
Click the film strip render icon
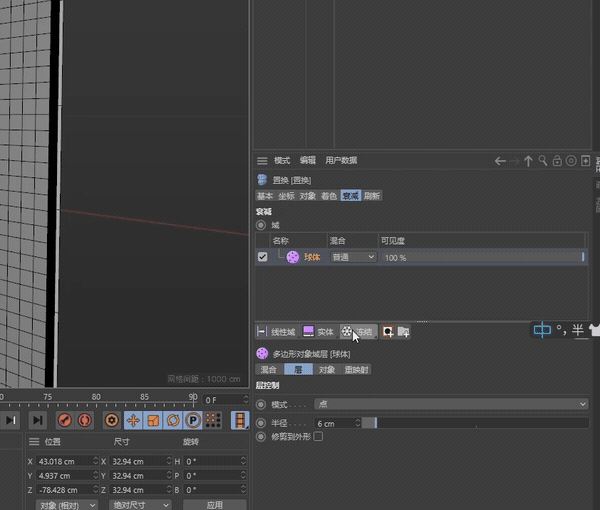[240, 420]
